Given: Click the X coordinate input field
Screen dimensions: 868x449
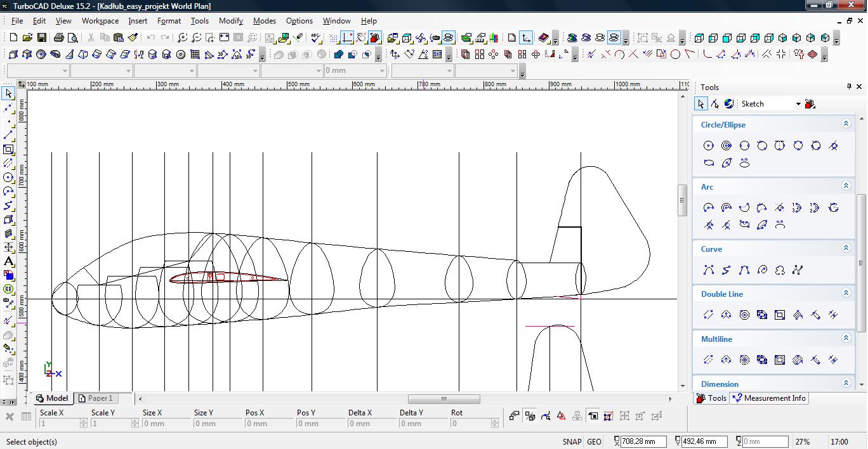Looking at the screenshot, I should 644,442.
